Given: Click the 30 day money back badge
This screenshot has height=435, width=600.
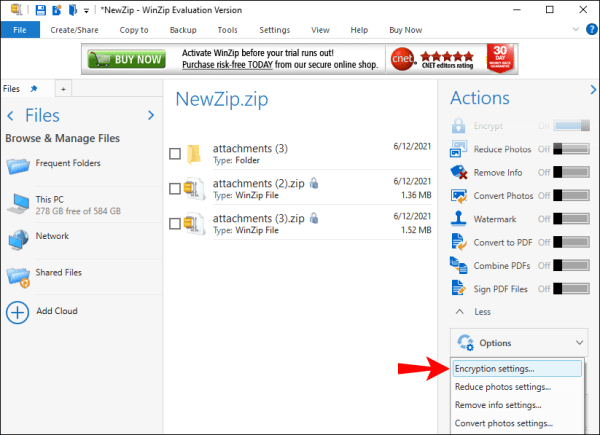Looking at the screenshot, I should click(500, 58).
